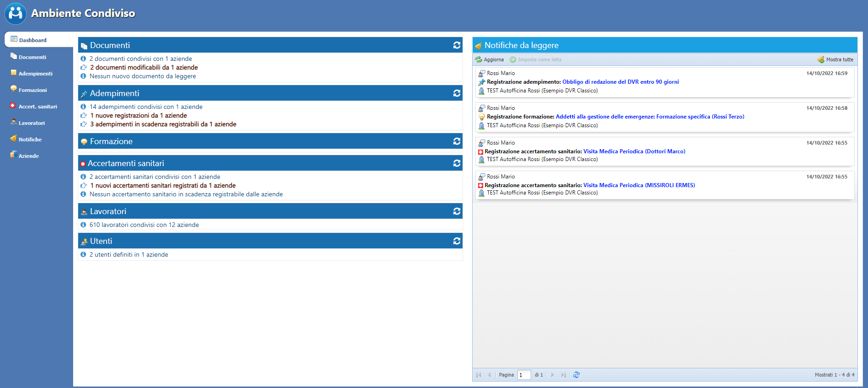Open the Obbligo di redazione del DVR link
868x388 pixels.
pos(620,82)
